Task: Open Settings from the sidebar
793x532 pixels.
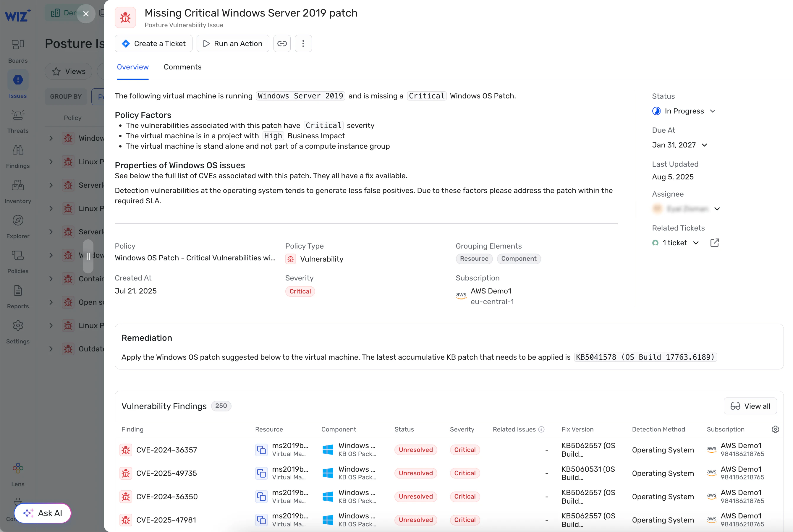Action: point(18,332)
